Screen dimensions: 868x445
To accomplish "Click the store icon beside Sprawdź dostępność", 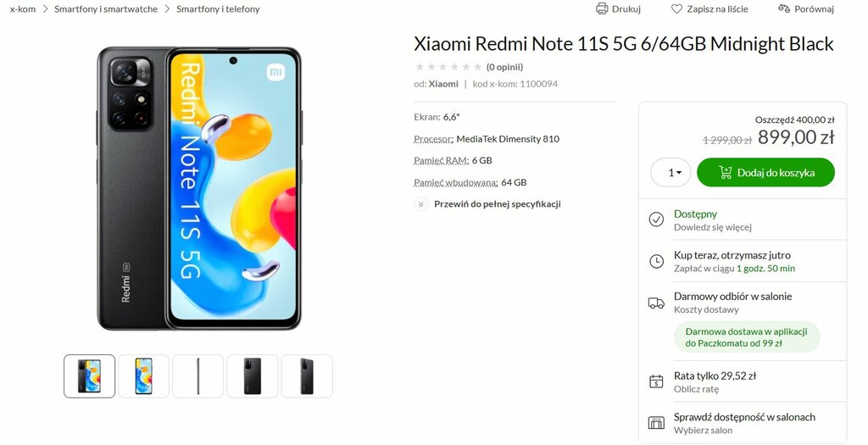I will click(656, 423).
